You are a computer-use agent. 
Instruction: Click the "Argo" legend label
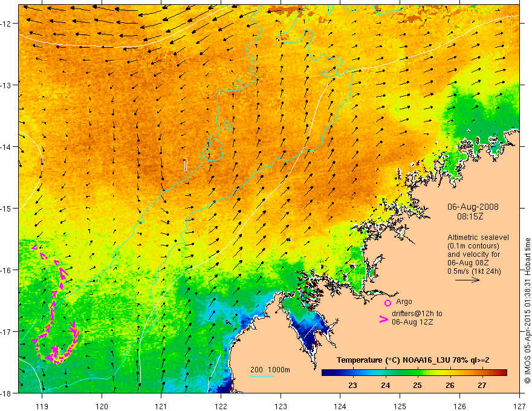[x=404, y=302]
